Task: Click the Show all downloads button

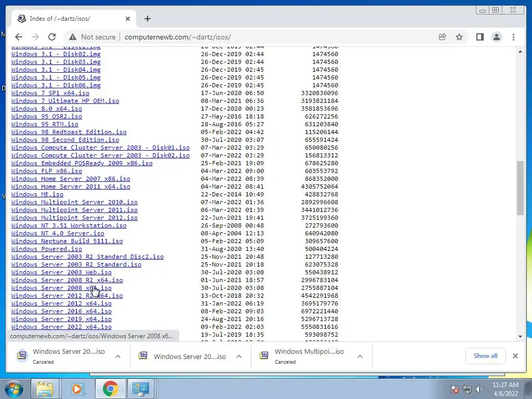Action: tap(486, 355)
